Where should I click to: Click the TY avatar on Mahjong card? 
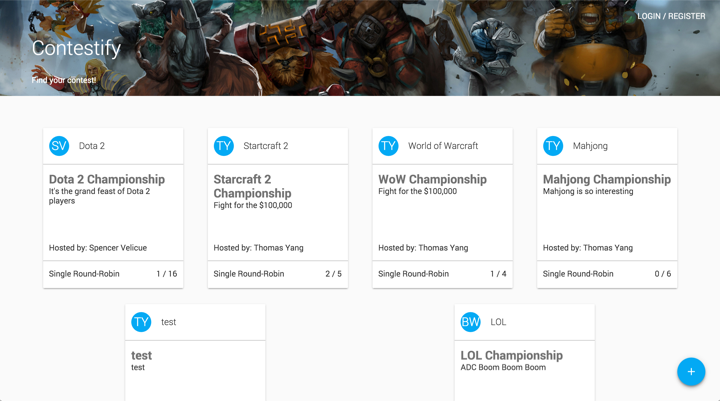553,146
